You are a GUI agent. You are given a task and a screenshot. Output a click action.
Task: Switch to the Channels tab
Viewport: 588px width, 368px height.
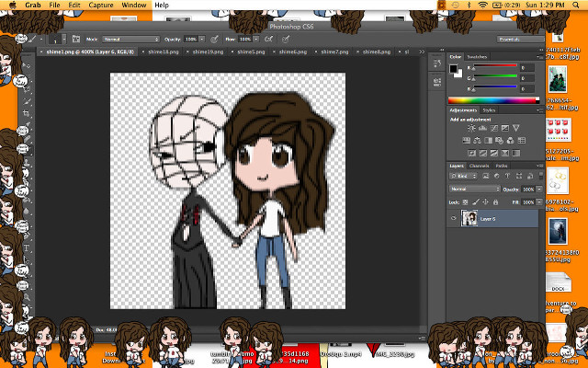coord(480,166)
